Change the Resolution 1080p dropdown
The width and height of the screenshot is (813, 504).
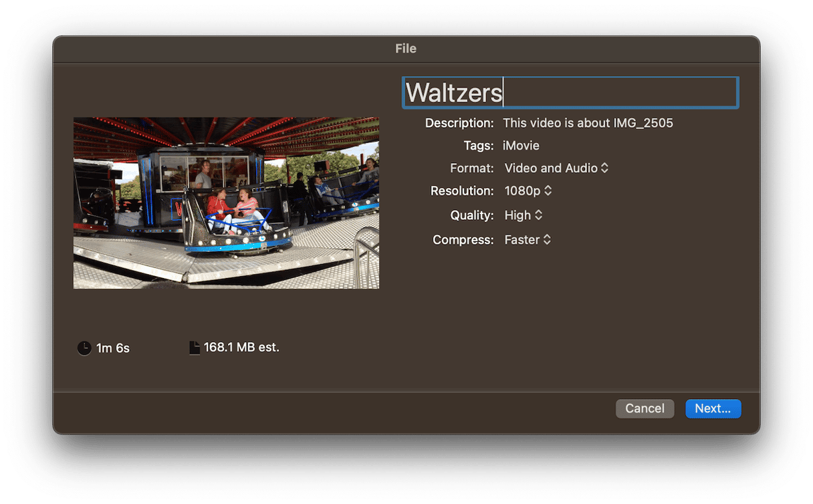[528, 191]
